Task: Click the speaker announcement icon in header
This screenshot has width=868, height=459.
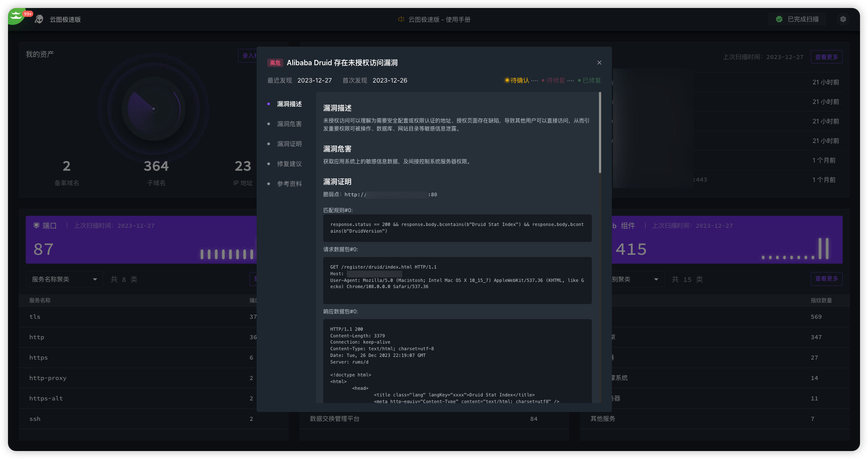Action: (401, 19)
